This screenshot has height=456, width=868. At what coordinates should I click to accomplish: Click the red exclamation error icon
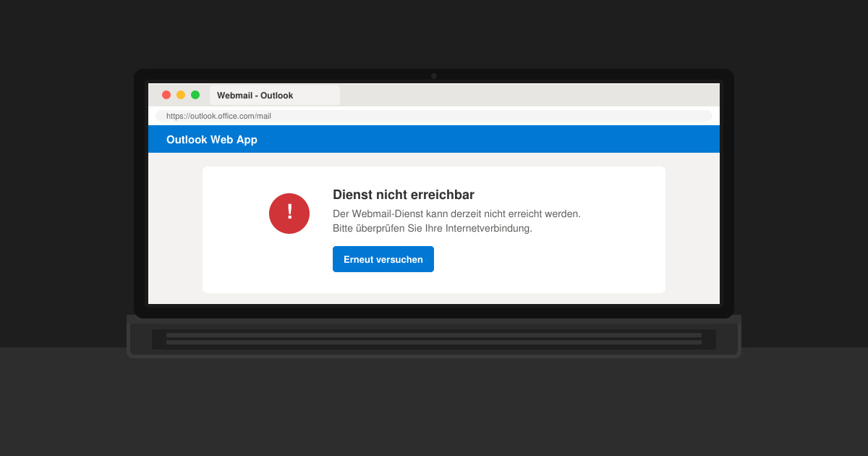click(x=289, y=214)
